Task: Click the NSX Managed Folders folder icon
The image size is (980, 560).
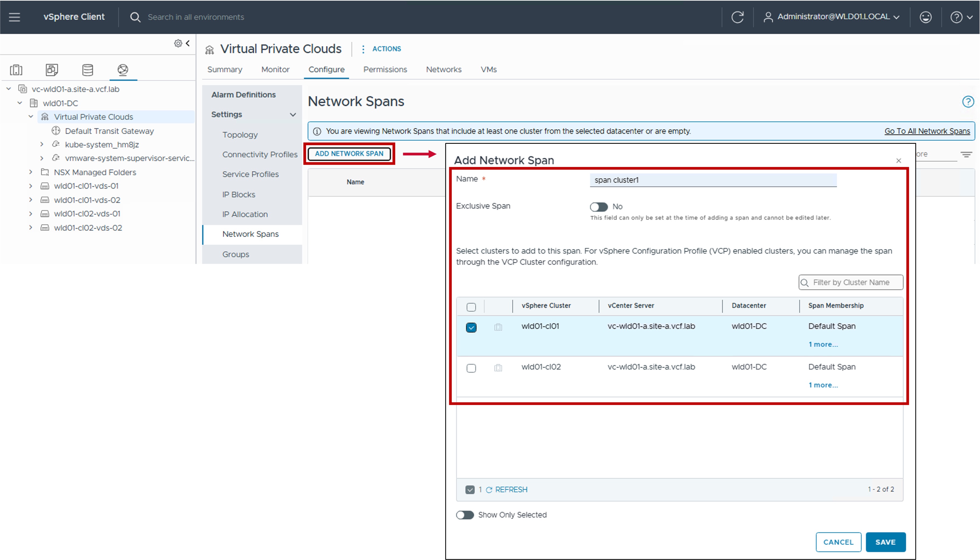Action: [45, 172]
